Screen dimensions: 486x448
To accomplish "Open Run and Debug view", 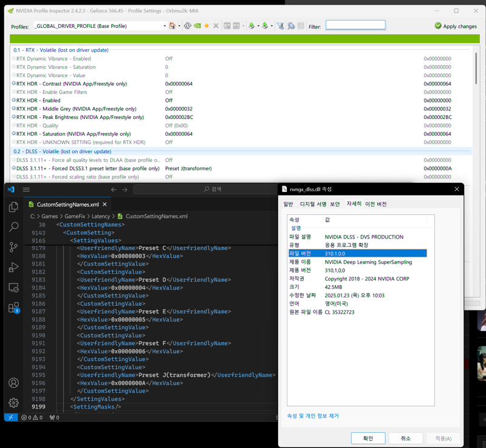I will [13, 267].
